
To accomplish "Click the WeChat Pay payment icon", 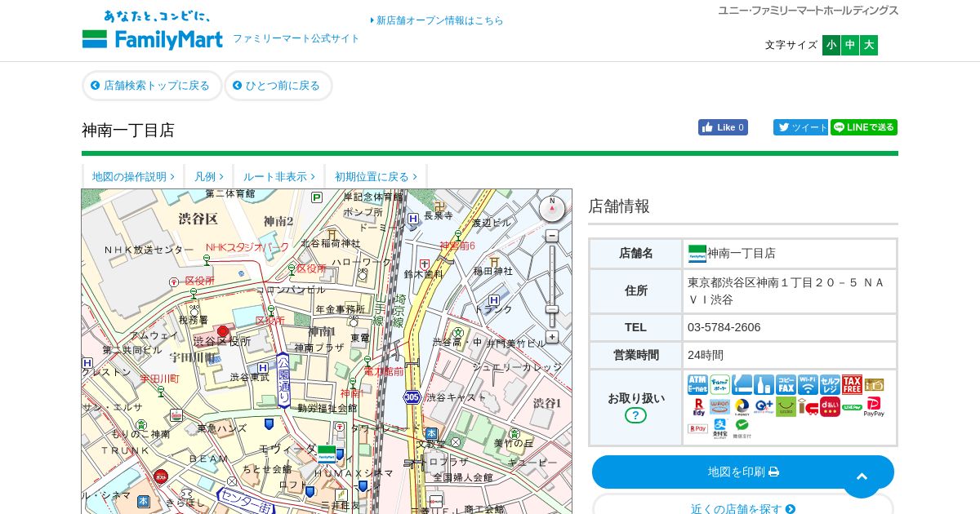I will click(x=742, y=428).
